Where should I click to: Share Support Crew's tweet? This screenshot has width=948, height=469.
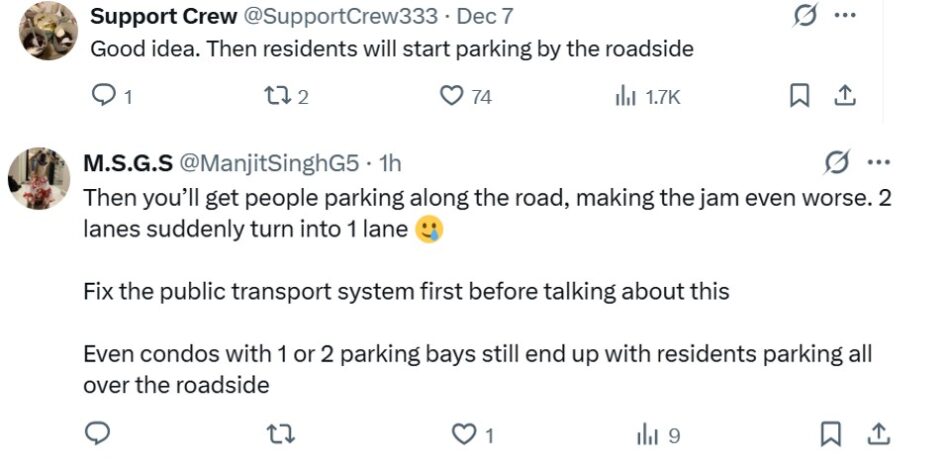tap(845, 96)
